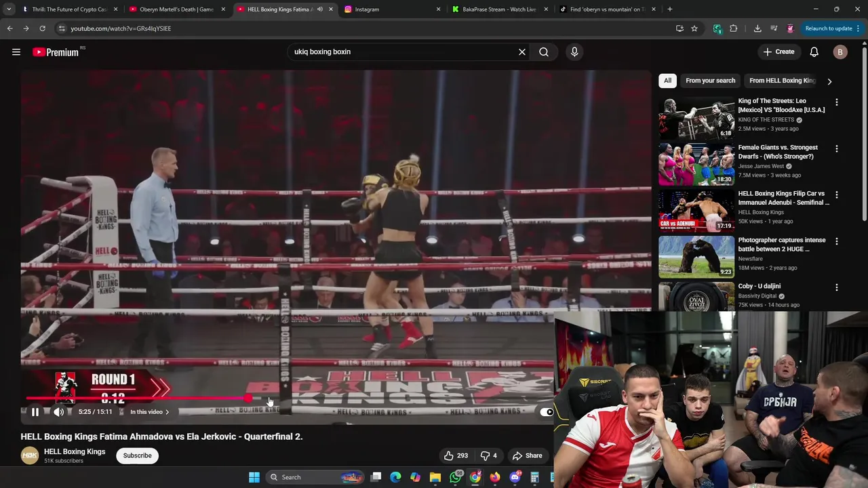Viewport: 868px width, 488px height.
Task: Install the page as app icon
Action: click(x=679, y=28)
